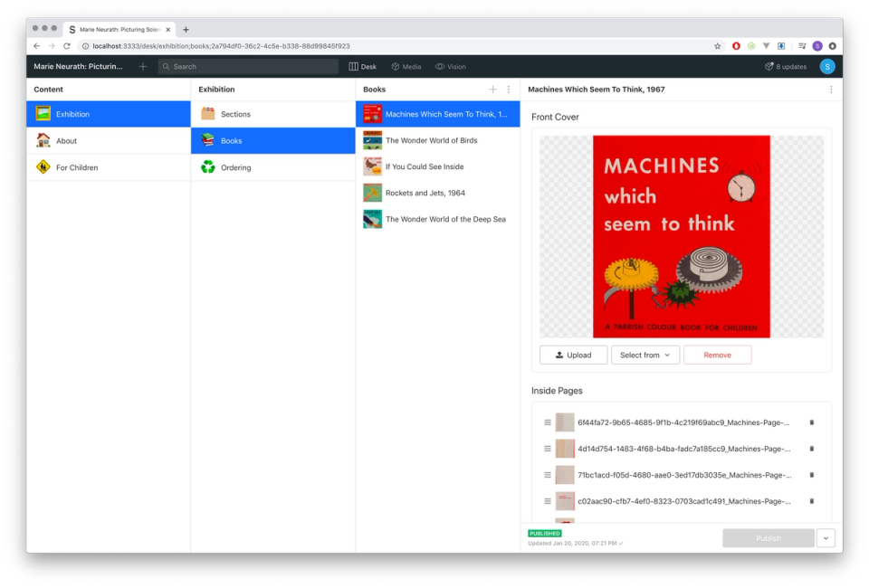Open the 71bc1acd Machines page entry
Image resolution: width=869 pixels, height=588 pixels.
684,475
